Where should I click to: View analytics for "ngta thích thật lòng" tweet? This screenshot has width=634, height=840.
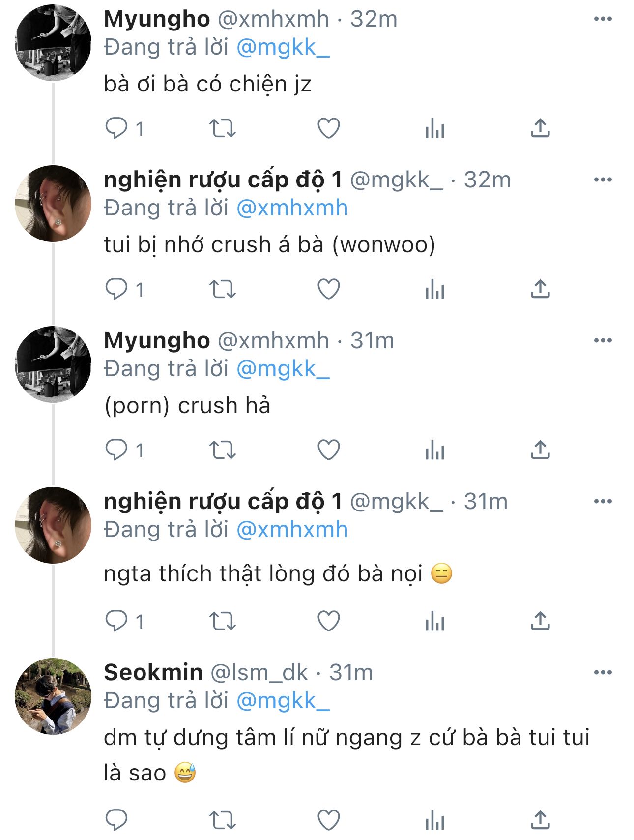pyautogui.click(x=435, y=621)
